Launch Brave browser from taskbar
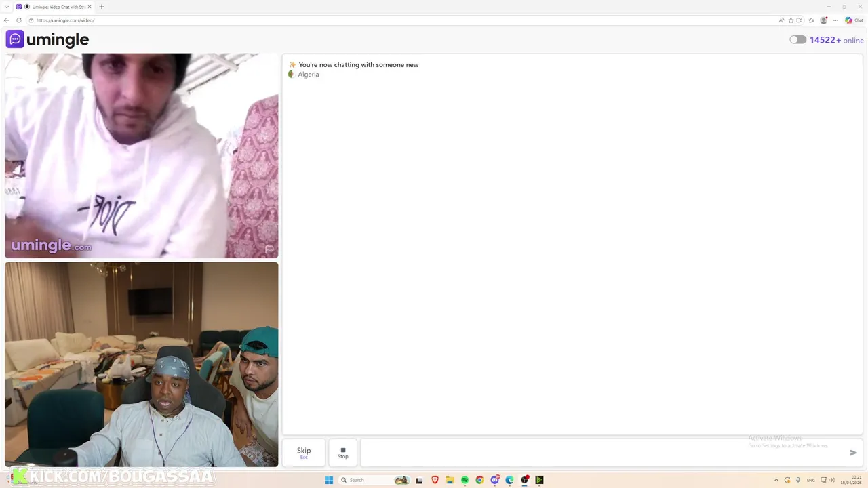868x488 pixels. pos(435,480)
